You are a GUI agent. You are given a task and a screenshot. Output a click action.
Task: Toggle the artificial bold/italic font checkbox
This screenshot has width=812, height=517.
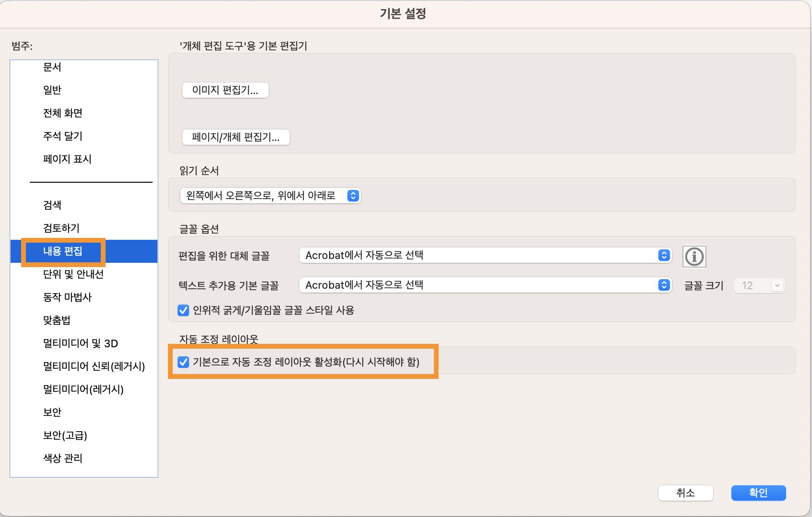[x=183, y=311]
